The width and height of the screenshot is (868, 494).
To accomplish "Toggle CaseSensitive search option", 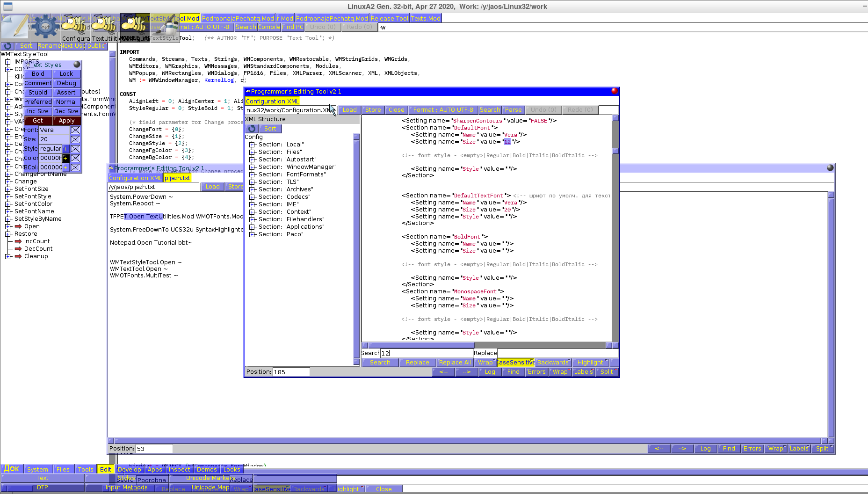I will coord(516,363).
